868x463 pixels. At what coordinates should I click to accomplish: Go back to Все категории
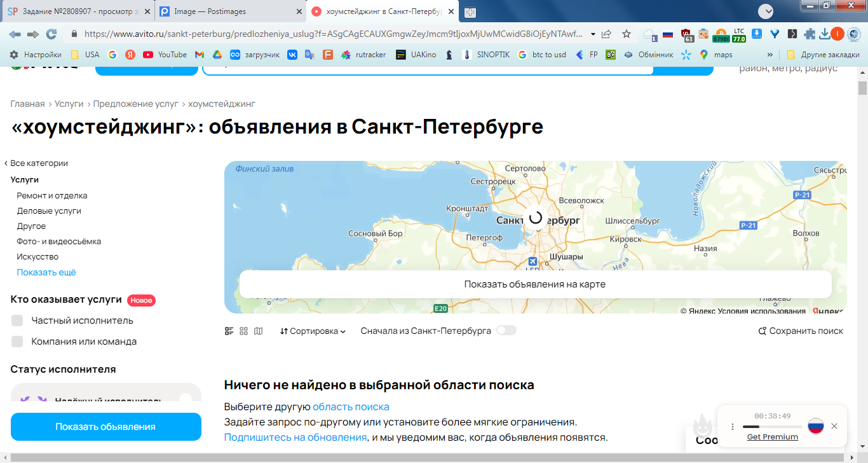pos(36,163)
